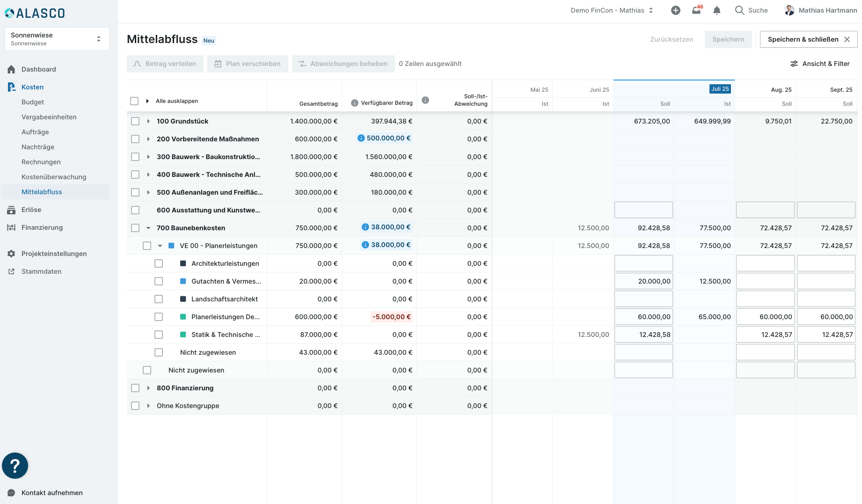
Task: Toggle the select-all rows checkbox
Action: click(134, 101)
